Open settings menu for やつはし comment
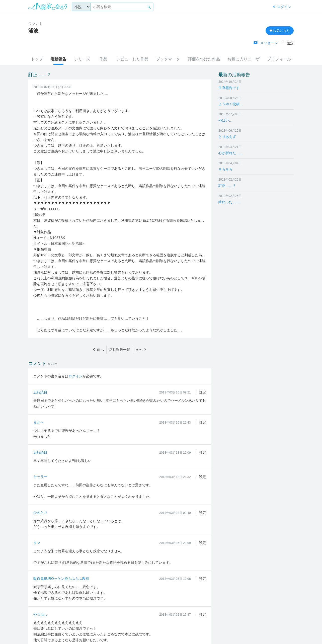 pos(200,614)
